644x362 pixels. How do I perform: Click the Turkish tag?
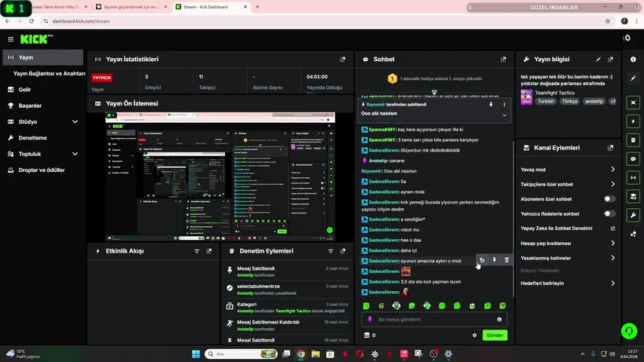(x=545, y=101)
